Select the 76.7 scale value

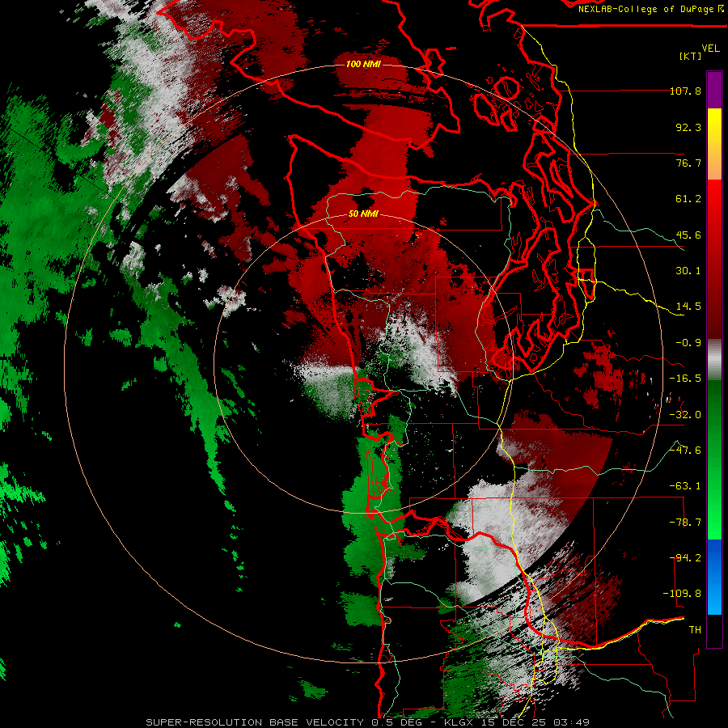[688, 163]
